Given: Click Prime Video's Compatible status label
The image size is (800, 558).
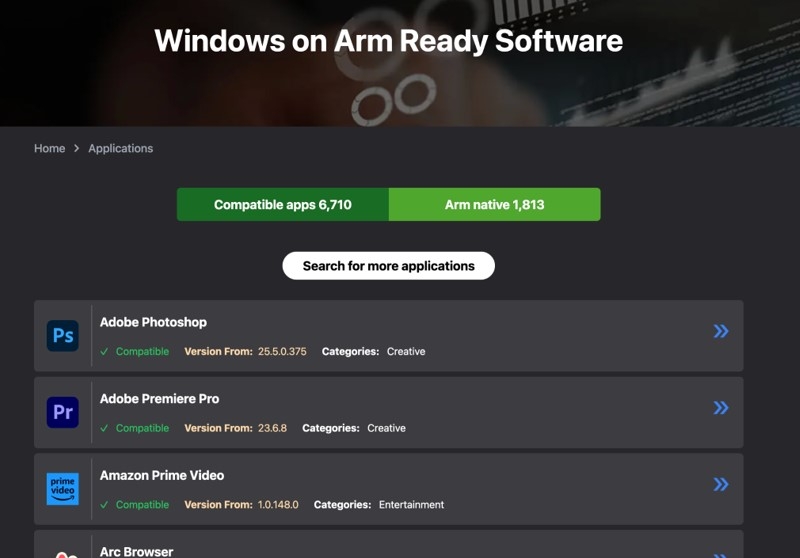Looking at the screenshot, I should 142,504.
